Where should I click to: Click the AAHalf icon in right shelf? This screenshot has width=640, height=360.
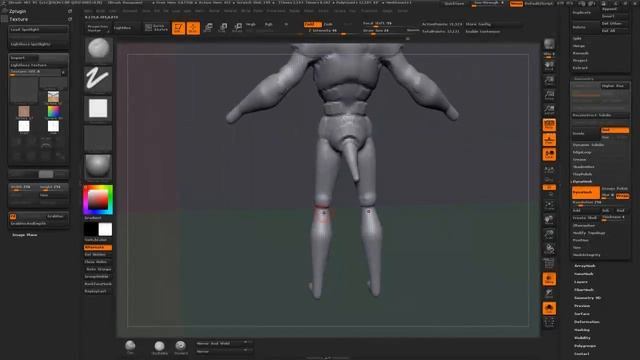pos(549,110)
